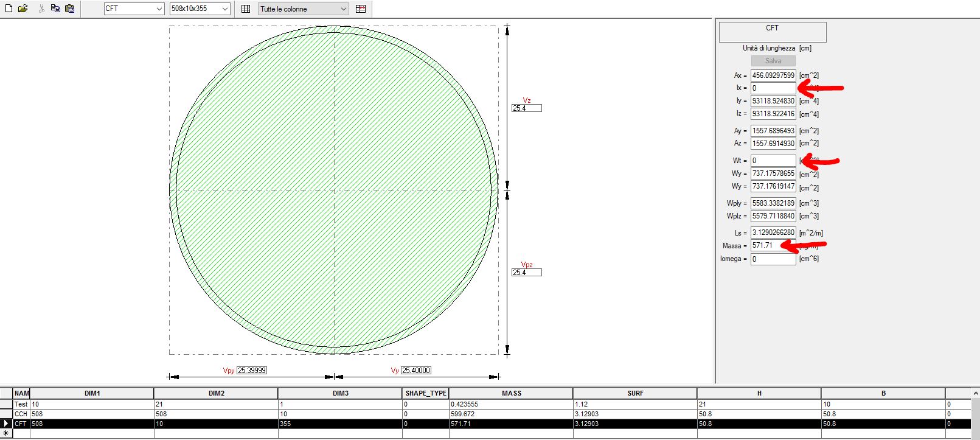This screenshot has height=440, width=980.
Task: Click the New file icon
Action: coord(9,9)
